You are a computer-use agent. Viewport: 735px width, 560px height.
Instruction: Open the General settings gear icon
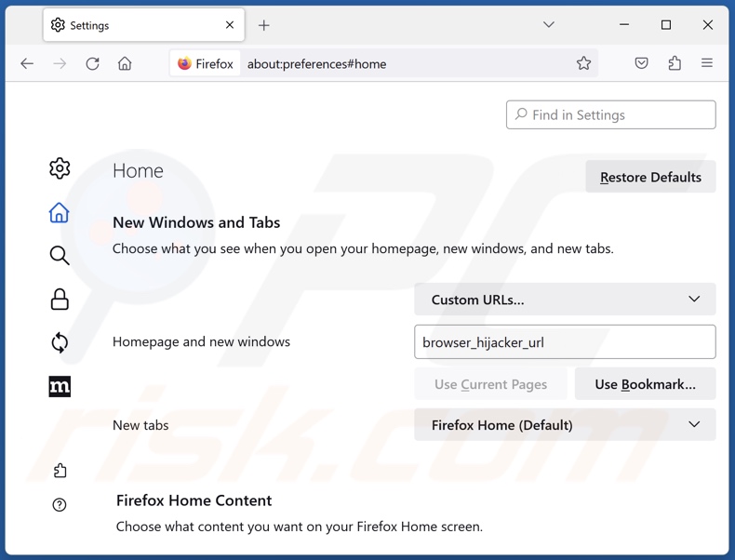pos(60,168)
